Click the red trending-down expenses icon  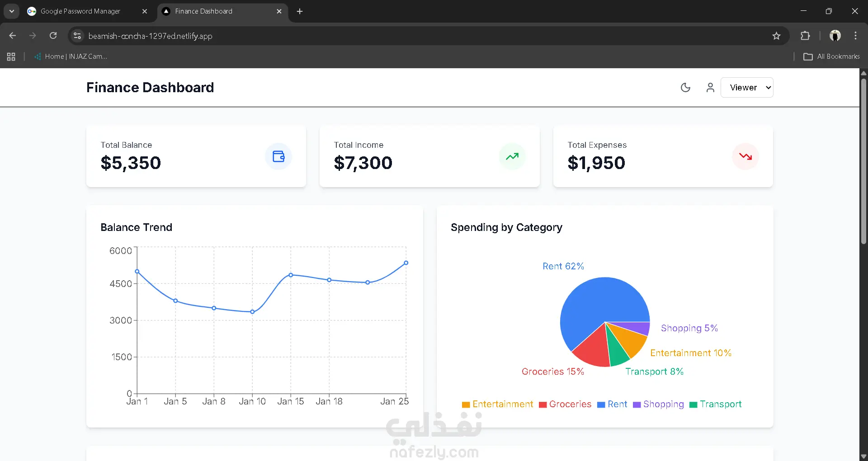click(x=745, y=156)
